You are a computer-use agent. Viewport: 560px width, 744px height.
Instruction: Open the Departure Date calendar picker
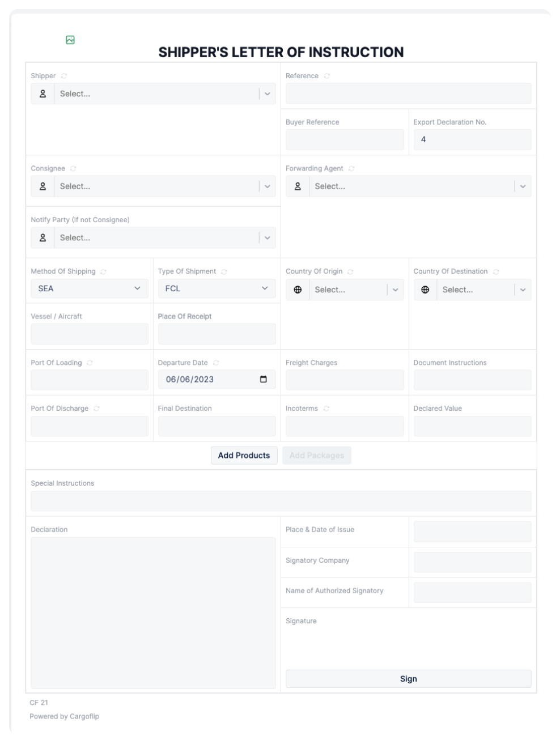[x=263, y=379]
